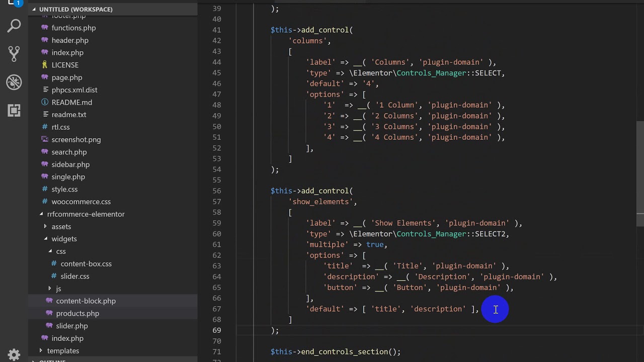Click 'Button' string on line 65

coord(409,288)
